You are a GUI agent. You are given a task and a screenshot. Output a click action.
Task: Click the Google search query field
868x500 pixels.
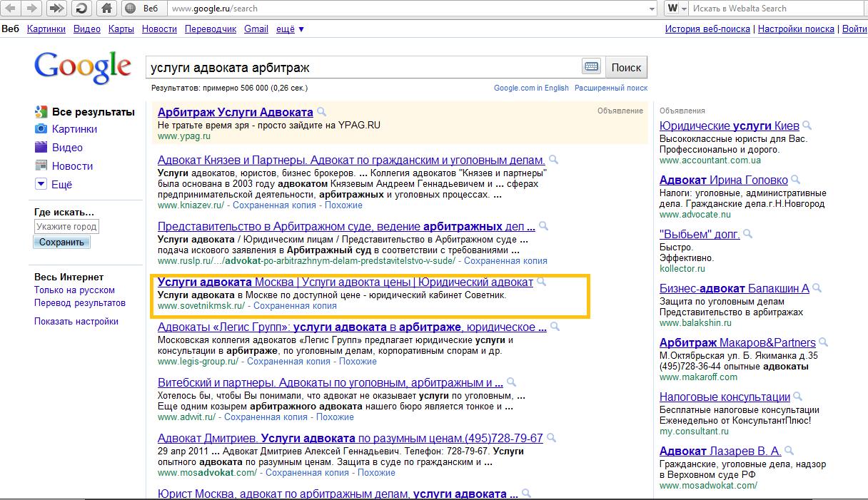pyautogui.click(x=364, y=67)
